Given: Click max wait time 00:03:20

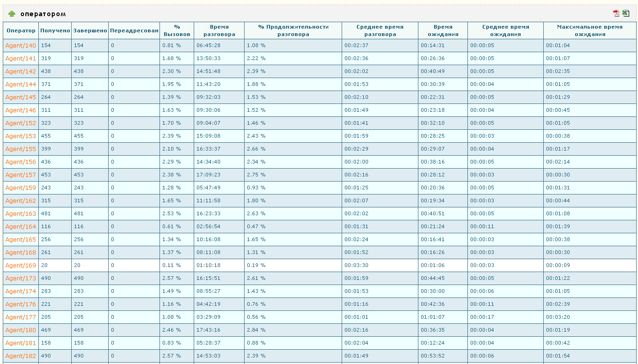Looking at the screenshot, I should point(558,317).
